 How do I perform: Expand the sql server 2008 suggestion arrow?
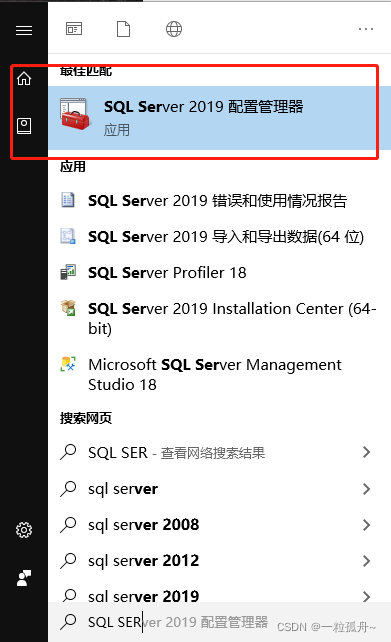click(x=366, y=524)
